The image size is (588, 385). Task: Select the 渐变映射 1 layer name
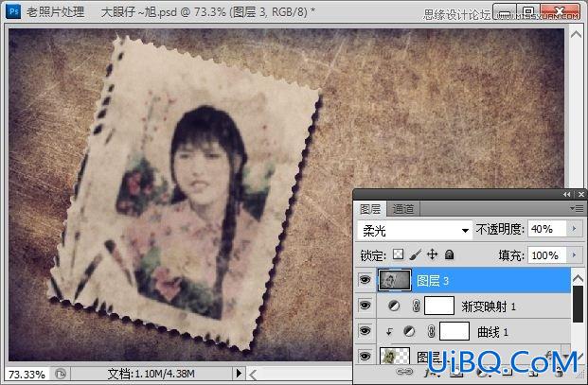[x=489, y=306]
